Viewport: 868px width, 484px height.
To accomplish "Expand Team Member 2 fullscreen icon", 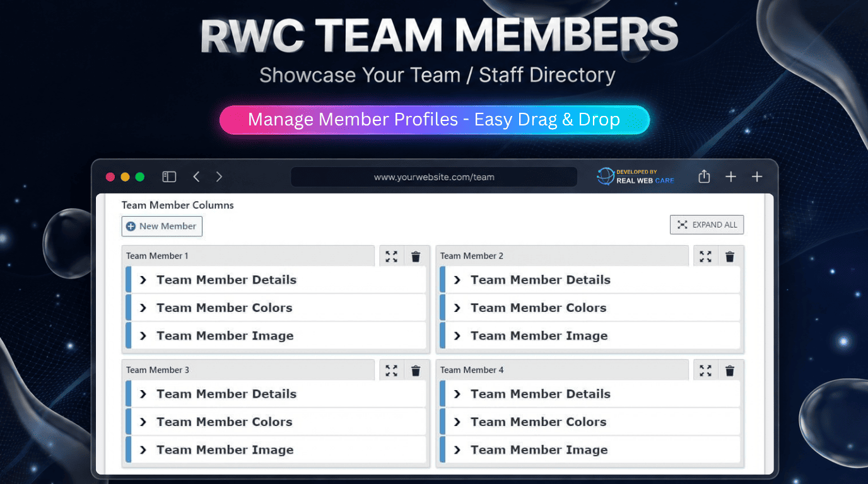I will point(706,256).
